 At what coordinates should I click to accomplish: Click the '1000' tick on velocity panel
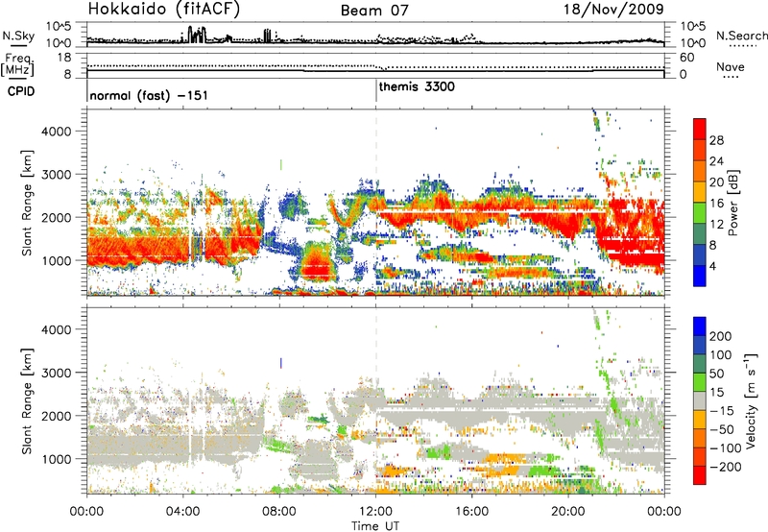(x=59, y=459)
